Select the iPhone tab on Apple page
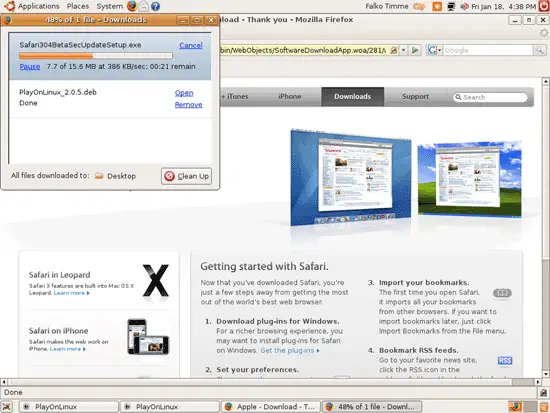The image size is (550, 413). [290, 96]
